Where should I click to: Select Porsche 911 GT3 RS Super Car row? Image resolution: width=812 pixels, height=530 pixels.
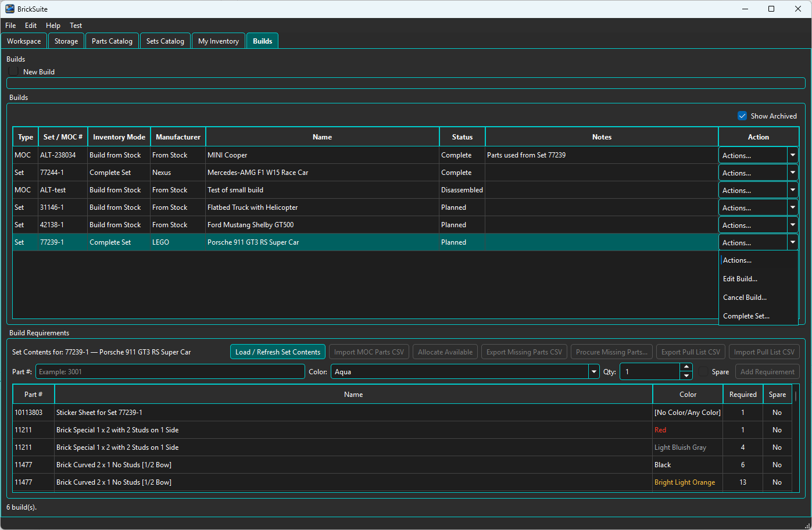pos(365,242)
